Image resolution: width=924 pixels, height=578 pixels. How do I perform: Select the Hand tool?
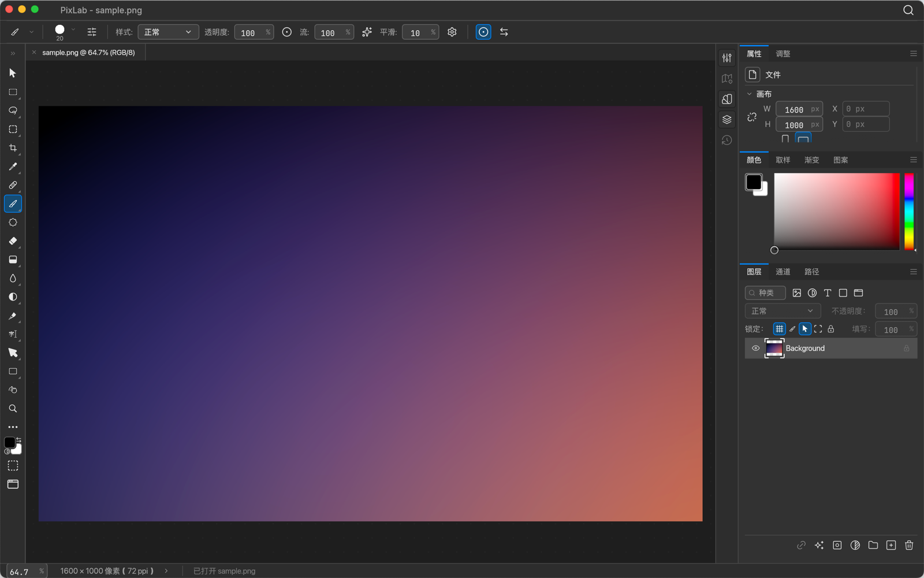(13, 390)
